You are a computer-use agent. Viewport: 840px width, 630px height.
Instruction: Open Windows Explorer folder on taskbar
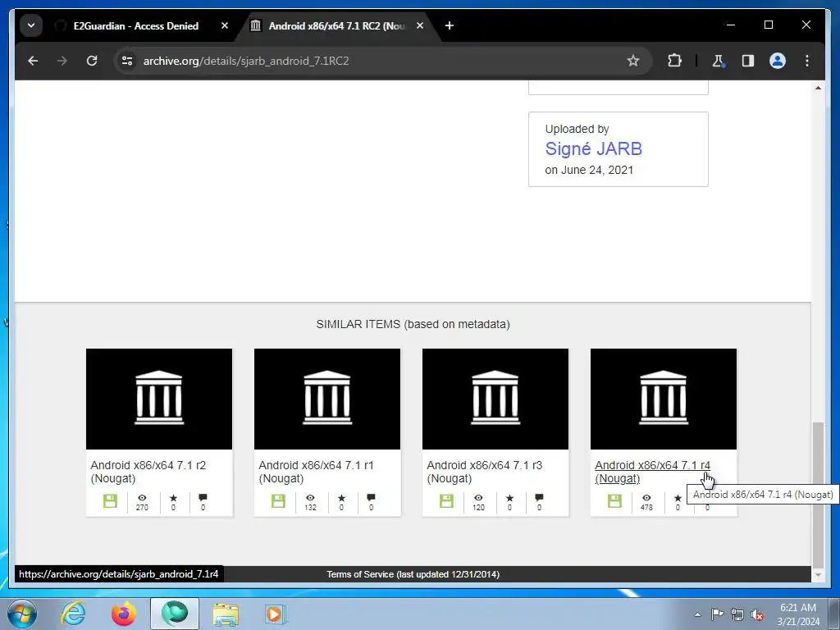coord(226,614)
